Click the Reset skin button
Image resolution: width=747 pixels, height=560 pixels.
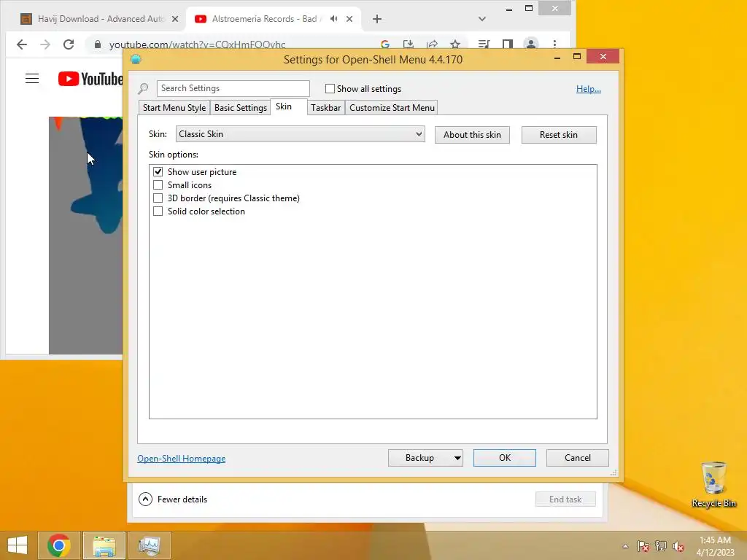(x=559, y=135)
